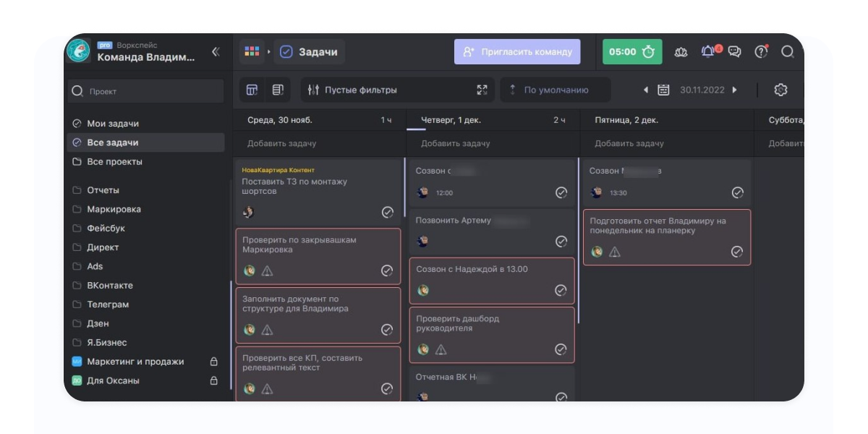The height and width of the screenshot is (434, 868).
Task: Open the 'Маркировка' project folder
Action: pyautogui.click(x=114, y=209)
